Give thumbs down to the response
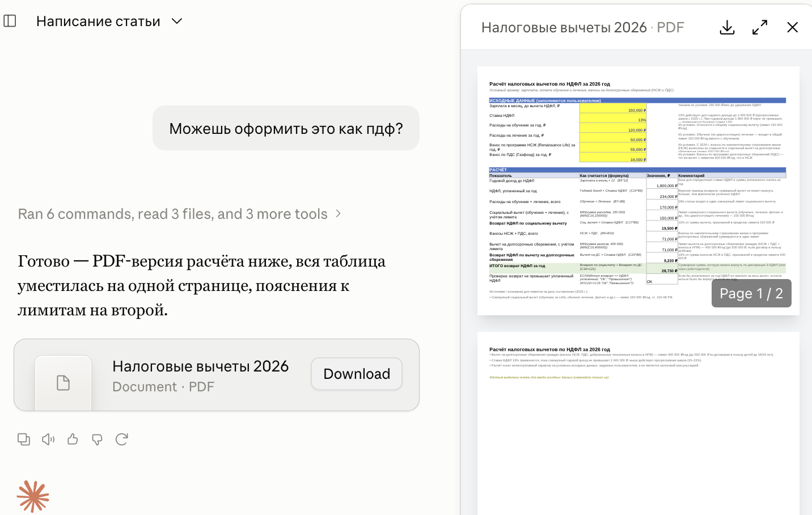 pos(97,439)
